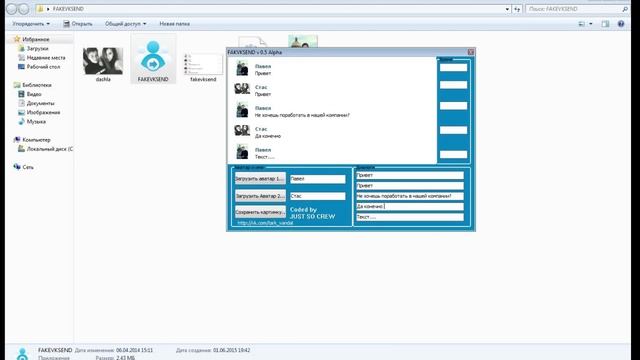Open the address bar history dropdown

[x=507, y=9]
